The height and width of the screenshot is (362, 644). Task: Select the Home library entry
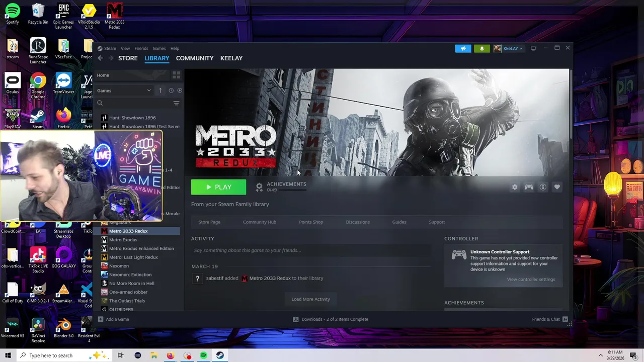tap(132, 75)
